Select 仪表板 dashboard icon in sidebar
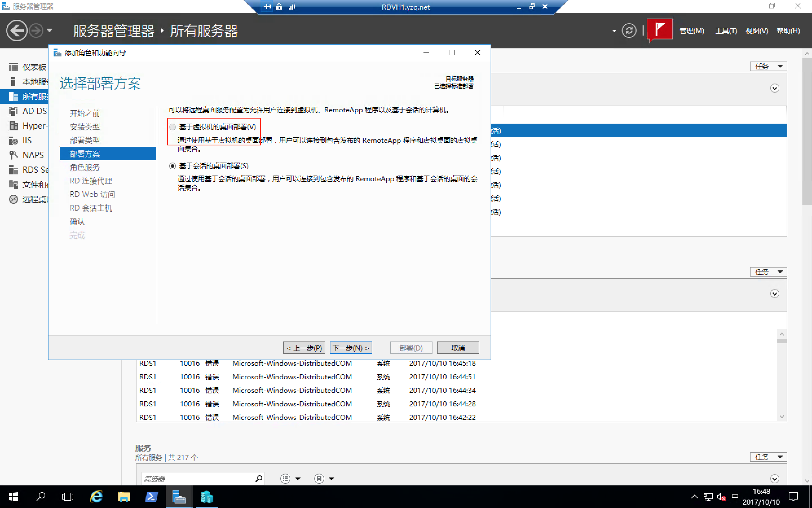The image size is (812, 508). click(x=14, y=67)
